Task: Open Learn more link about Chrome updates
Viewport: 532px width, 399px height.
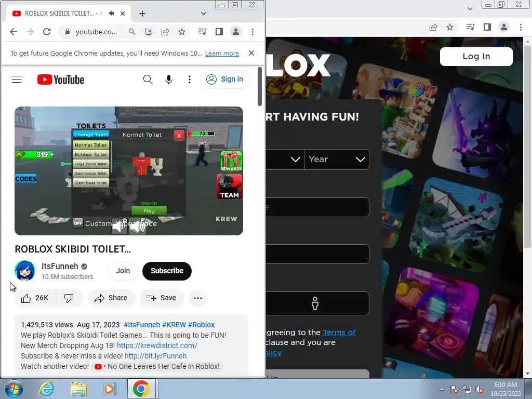Action: tap(222, 54)
